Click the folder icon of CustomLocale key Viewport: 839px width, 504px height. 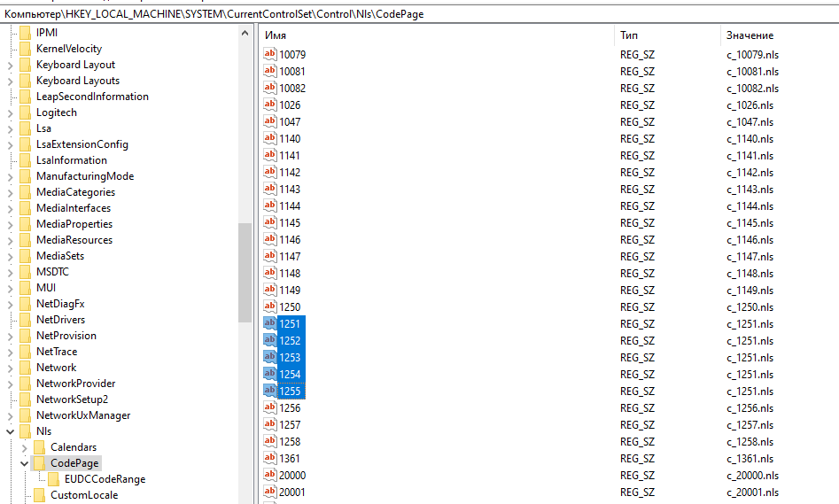pos(40,495)
